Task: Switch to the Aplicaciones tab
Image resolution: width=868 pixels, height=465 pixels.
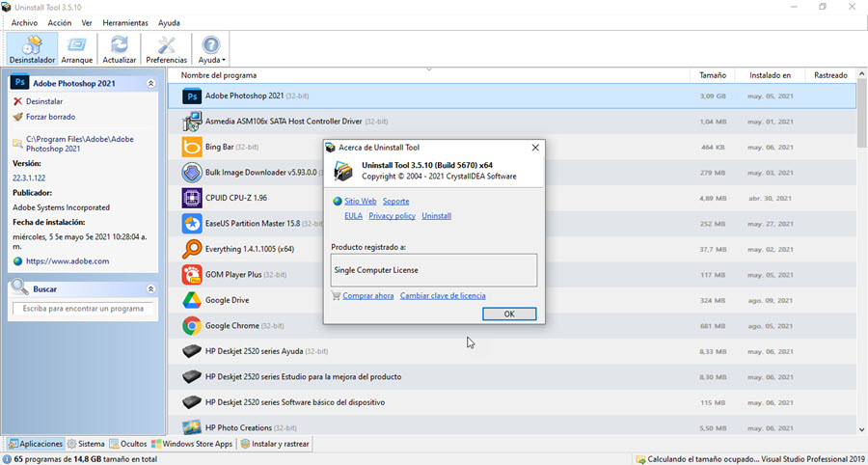Action: coord(36,444)
